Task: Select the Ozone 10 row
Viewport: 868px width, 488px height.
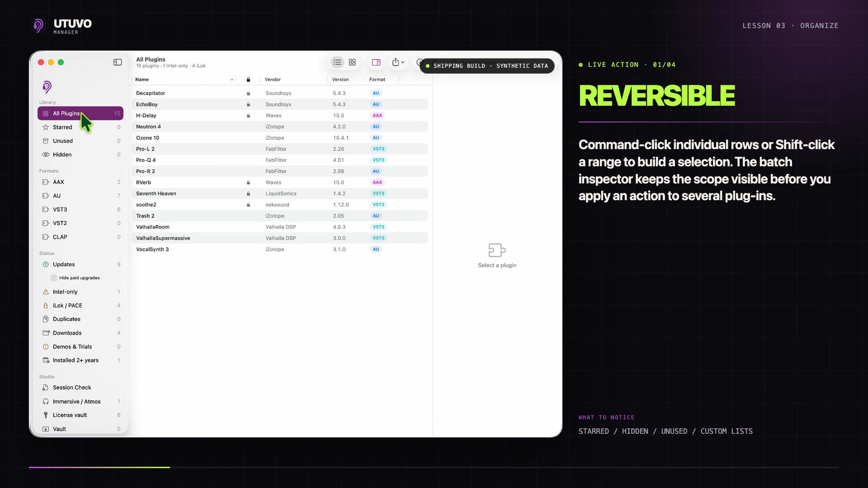Action: (280, 138)
